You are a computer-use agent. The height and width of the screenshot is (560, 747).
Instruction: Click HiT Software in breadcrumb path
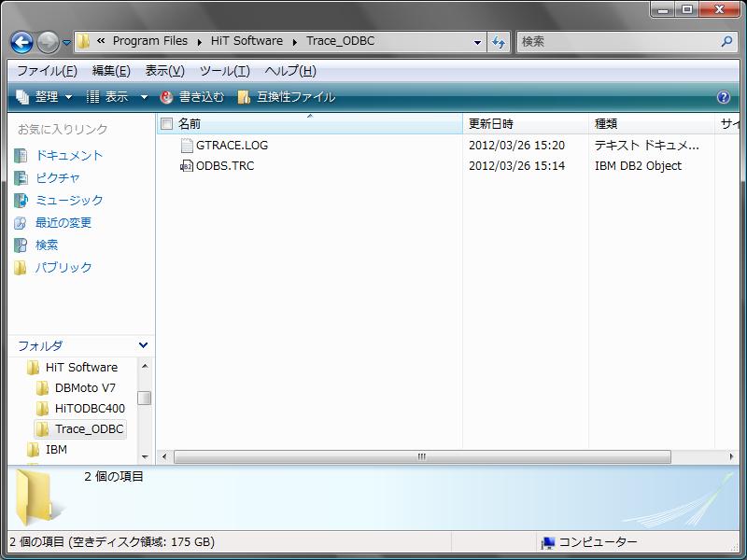247,41
